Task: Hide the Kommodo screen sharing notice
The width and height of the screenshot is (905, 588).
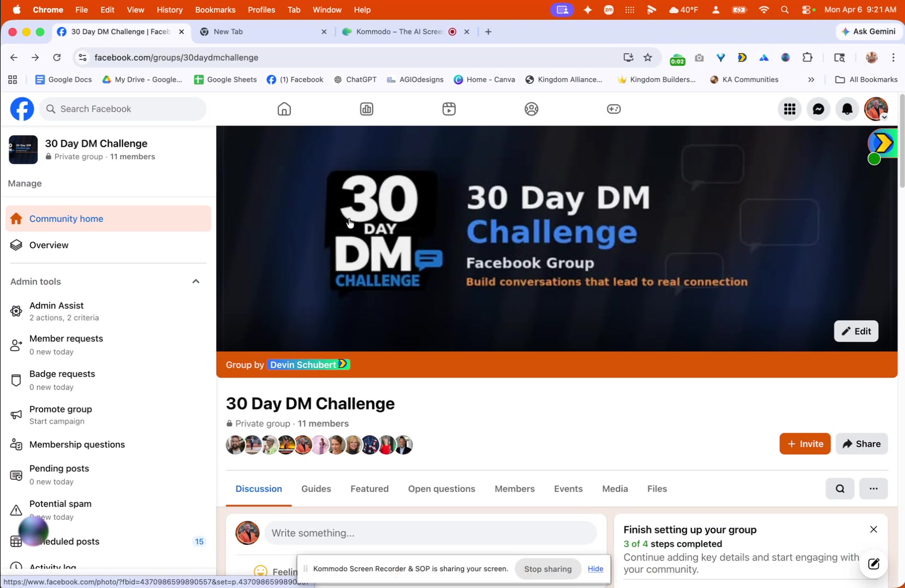Action: [596, 569]
